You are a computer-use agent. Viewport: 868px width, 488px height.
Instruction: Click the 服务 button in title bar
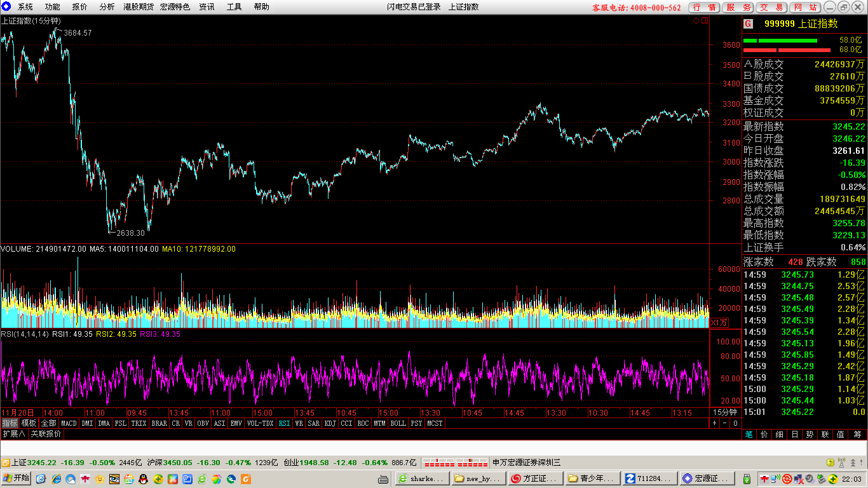(x=738, y=8)
